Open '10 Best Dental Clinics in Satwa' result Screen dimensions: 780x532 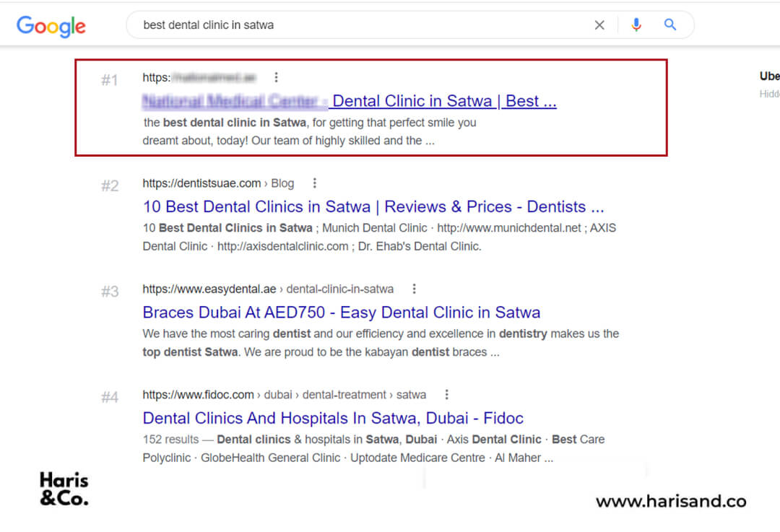tap(373, 206)
